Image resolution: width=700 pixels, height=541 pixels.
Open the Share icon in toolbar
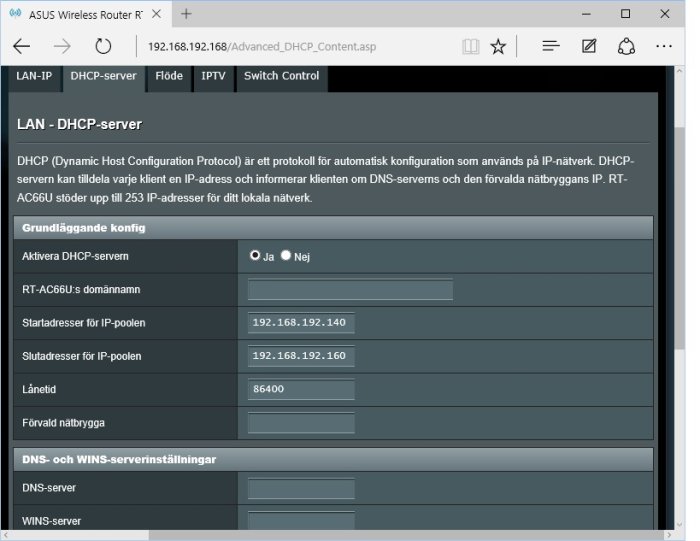[x=626, y=46]
